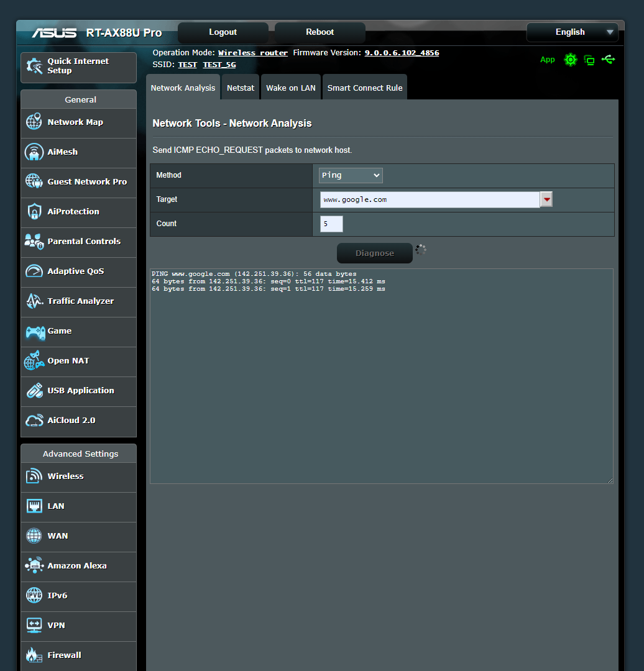Open the Parental Controls menu item
This screenshot has width=644, height=671.
79,242
